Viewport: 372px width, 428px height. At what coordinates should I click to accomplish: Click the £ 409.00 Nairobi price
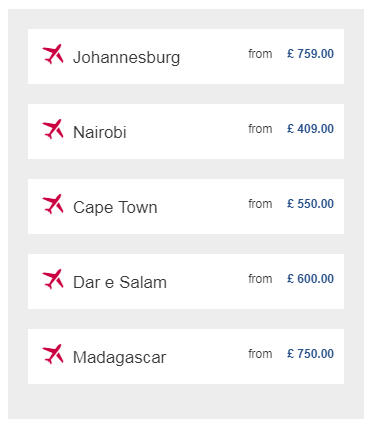310,129
